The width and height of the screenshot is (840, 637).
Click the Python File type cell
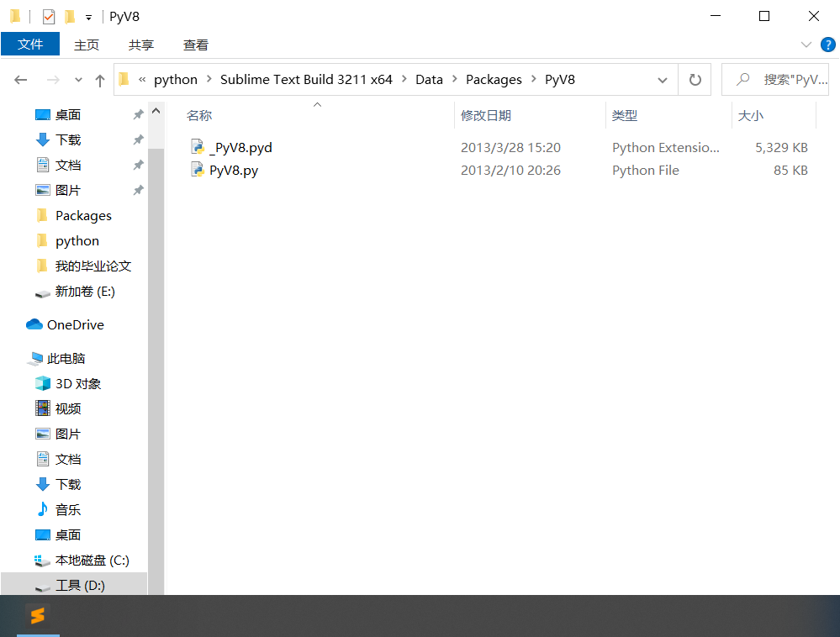pos(646,171)
